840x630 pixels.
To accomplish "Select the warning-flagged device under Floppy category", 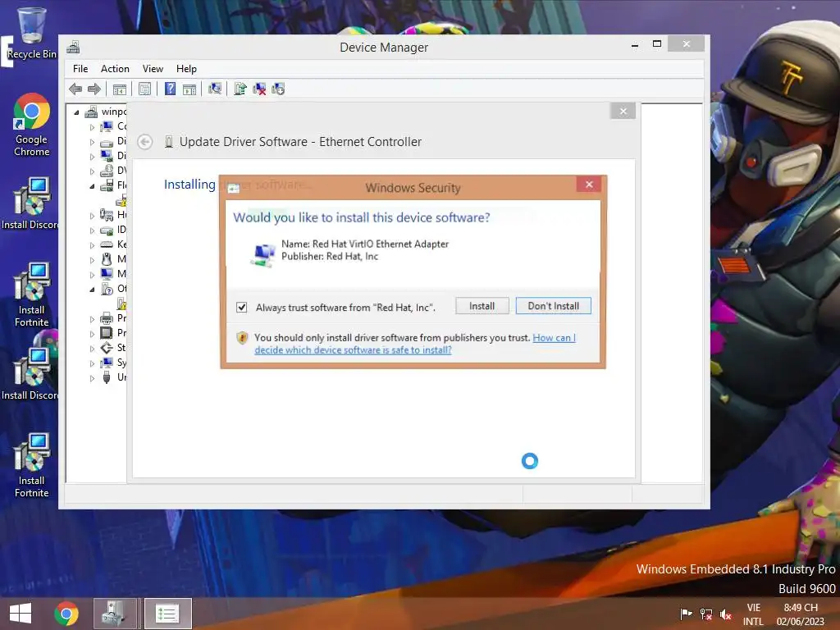I will [x=121, y=200].
